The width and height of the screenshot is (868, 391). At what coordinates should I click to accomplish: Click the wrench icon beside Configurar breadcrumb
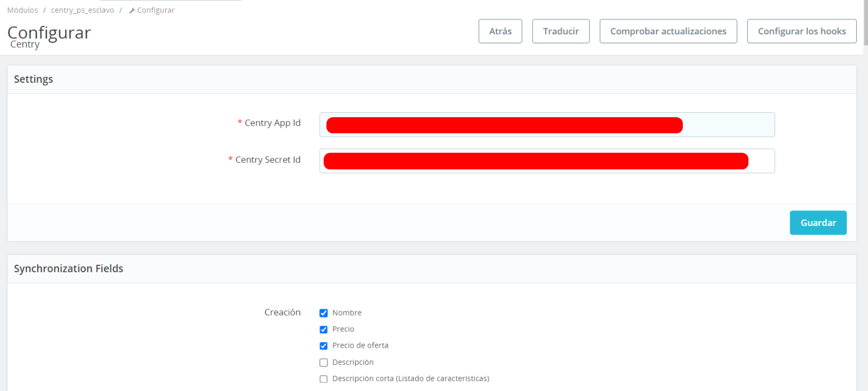(x=132, y=11)
